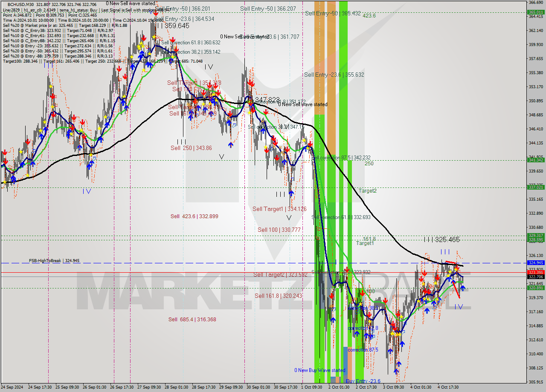Click the 'Sell 250 | 343.86' label
The height and width of the screenshot is (392, 546).
(191, 148)
